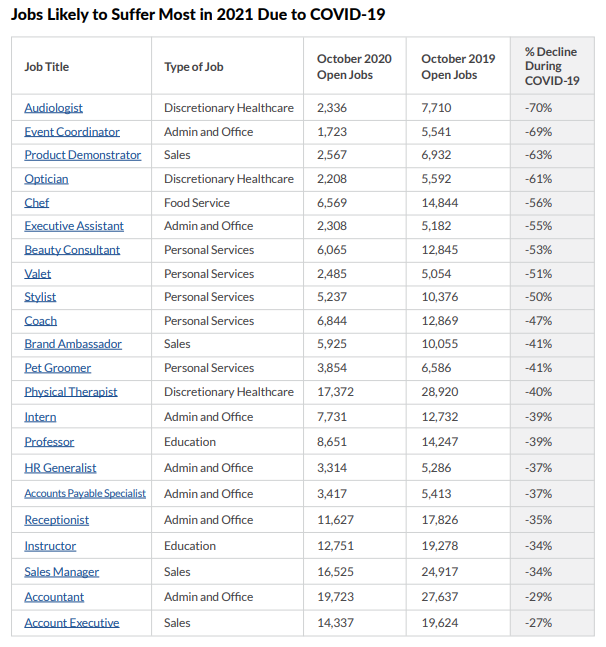
Task: Open the Receptionist job link
Action: pos(57,520)
